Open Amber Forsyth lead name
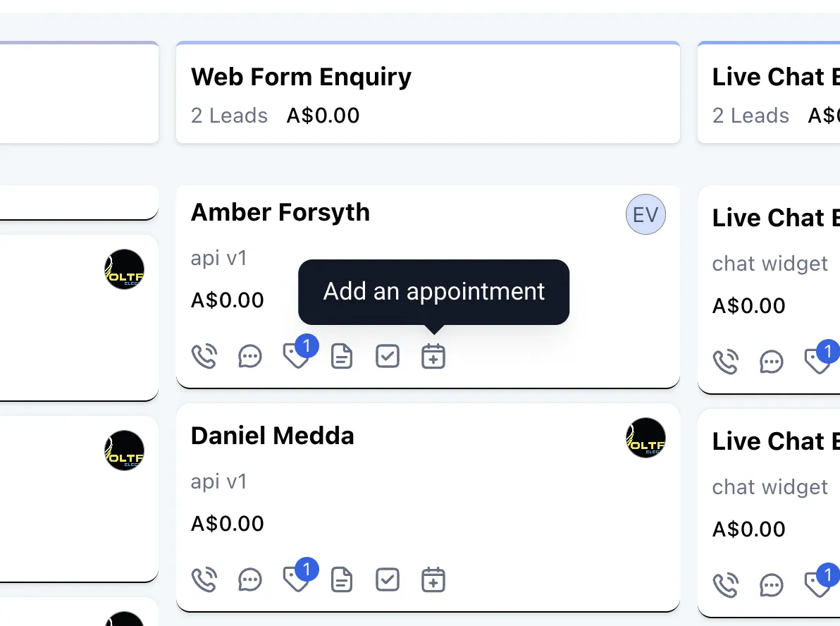 280,212
